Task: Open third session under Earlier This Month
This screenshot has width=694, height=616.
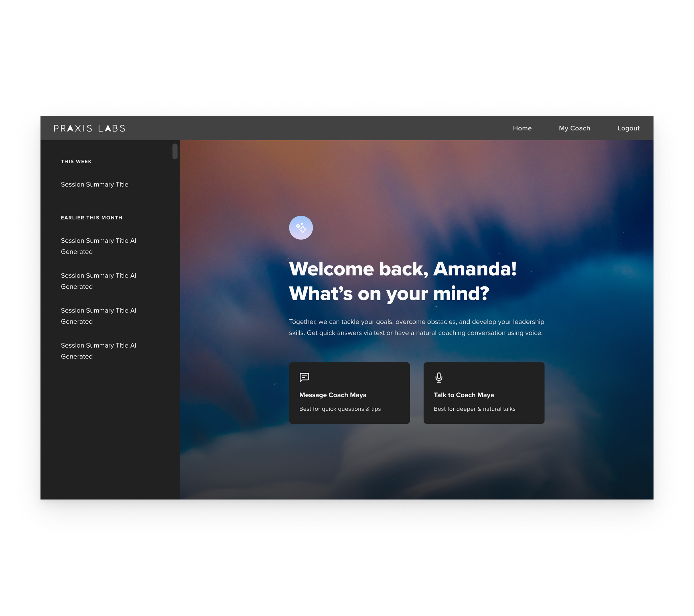Action: point(98,316)
